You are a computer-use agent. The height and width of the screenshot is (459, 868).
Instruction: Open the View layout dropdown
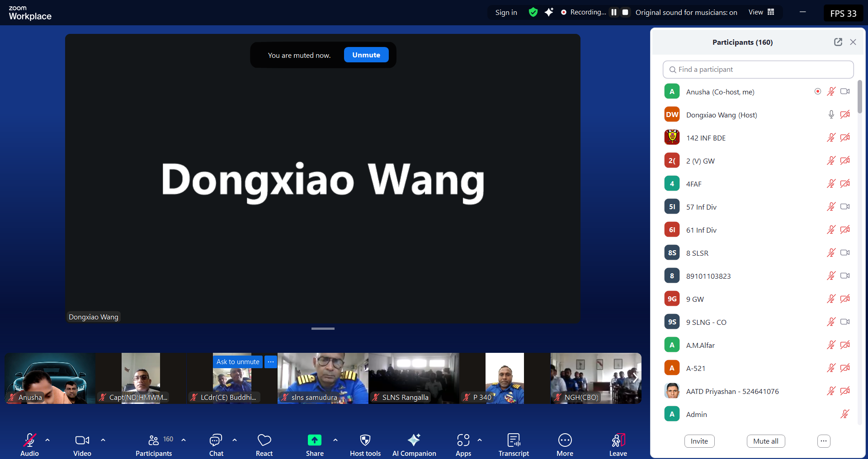point(761,12)
